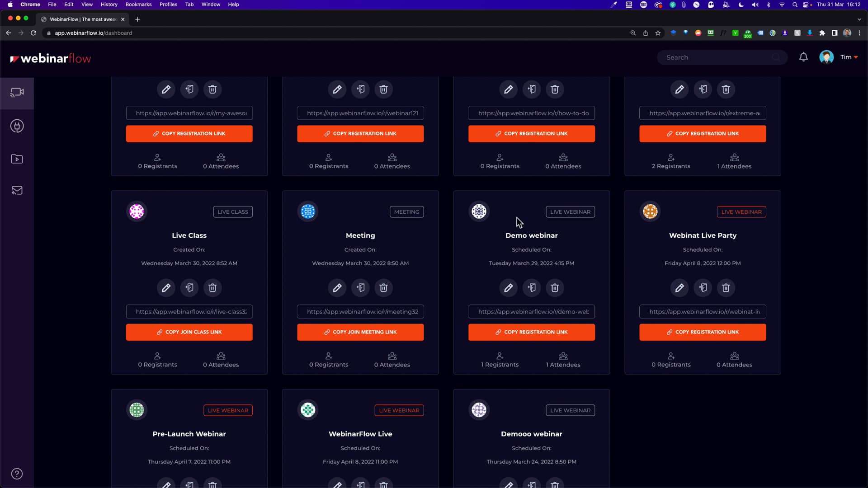868x488 pixels.
Task: Click the edit pencil icon on Live Class
Action: (166, 288)
